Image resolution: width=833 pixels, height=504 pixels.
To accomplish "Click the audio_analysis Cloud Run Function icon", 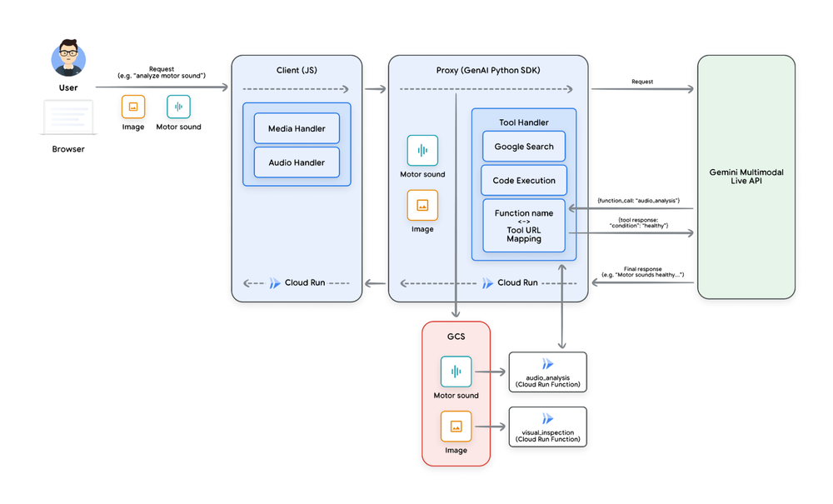I will pos(547,364).
